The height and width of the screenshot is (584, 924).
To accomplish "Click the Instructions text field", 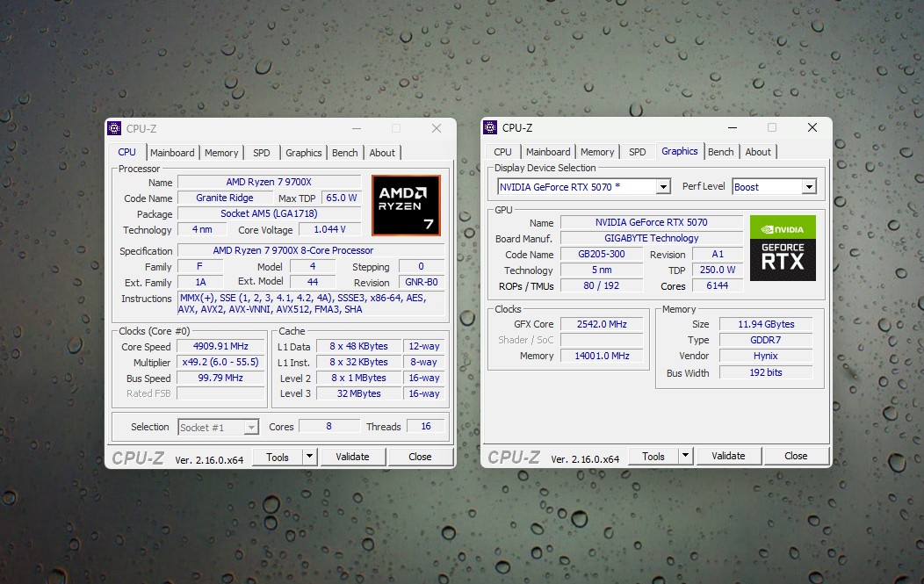I will coord(311,304).
